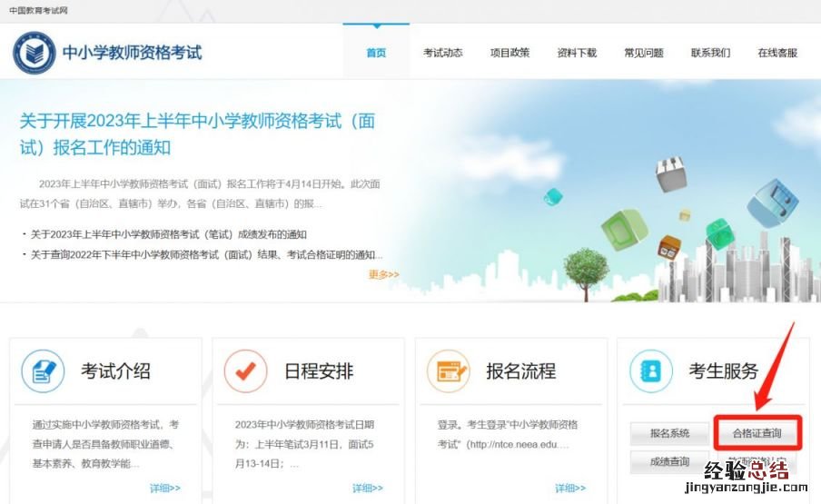Click the 中国教育考试网 top link

tap(38, 11)
